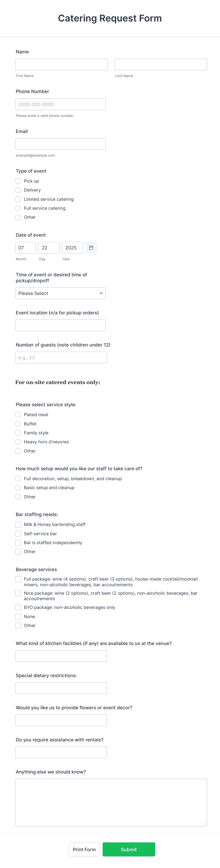Select 'Plated meal' service style

click(18, 415)
